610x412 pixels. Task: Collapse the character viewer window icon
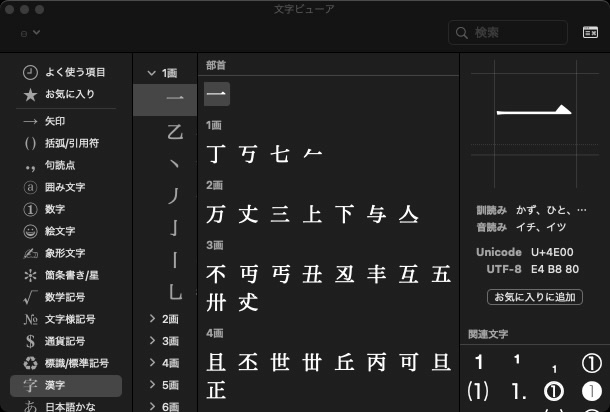point(590,33)
